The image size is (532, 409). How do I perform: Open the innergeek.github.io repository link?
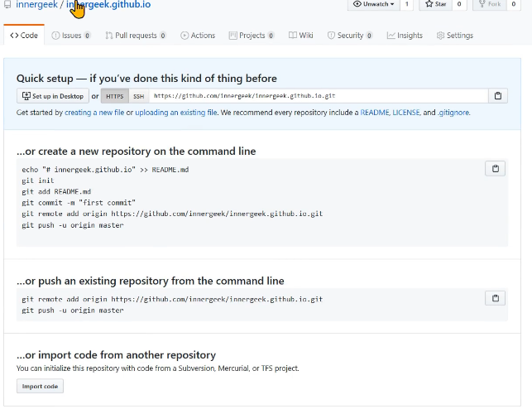tap(108, 5)
